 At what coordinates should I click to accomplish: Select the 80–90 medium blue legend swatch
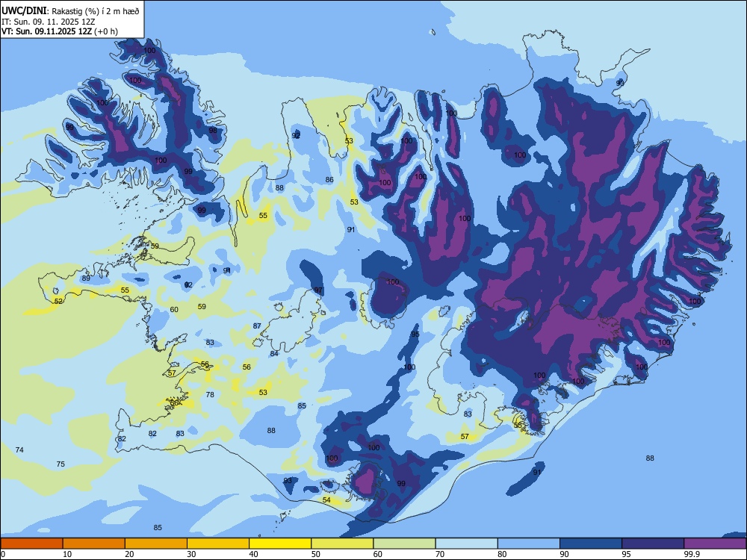tap(529, 544)
